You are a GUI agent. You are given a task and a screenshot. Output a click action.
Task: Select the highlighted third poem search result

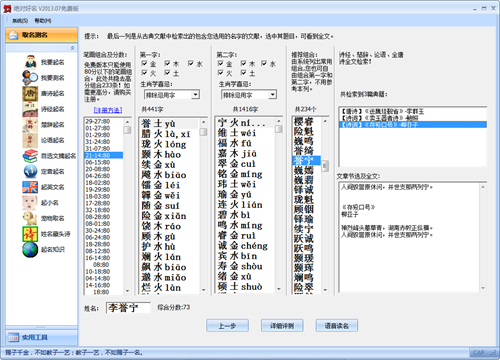(x=413, y=125)
